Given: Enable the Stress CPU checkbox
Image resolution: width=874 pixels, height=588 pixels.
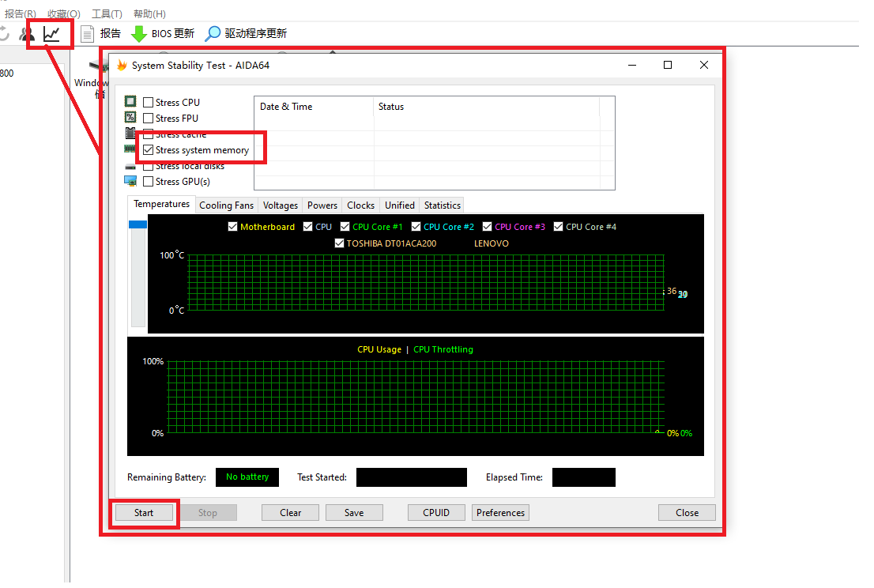Looking at the screenshot, I should pyautogui.click(x=149, y=102).
